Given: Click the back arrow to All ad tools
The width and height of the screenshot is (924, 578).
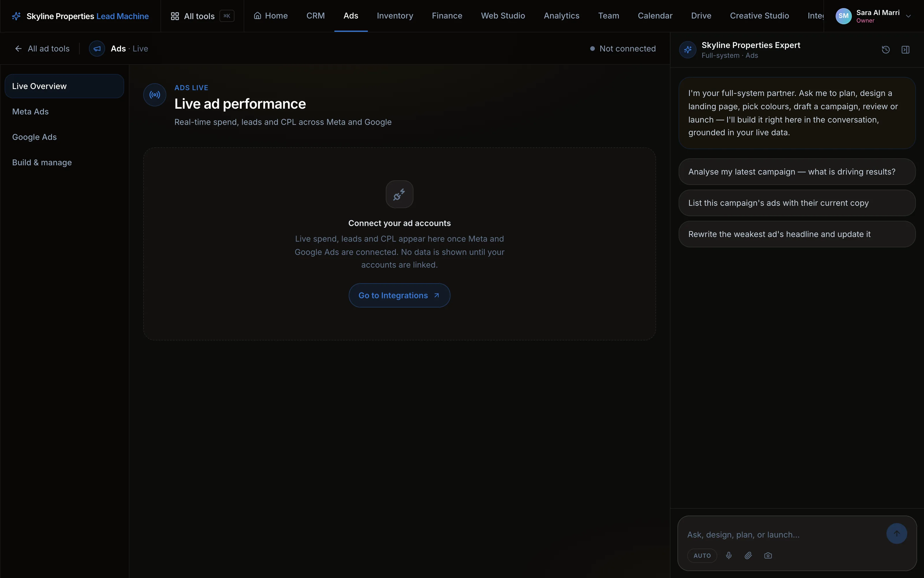Looking at the screenshot, I should pyautogui.click(x=18, y=49).
